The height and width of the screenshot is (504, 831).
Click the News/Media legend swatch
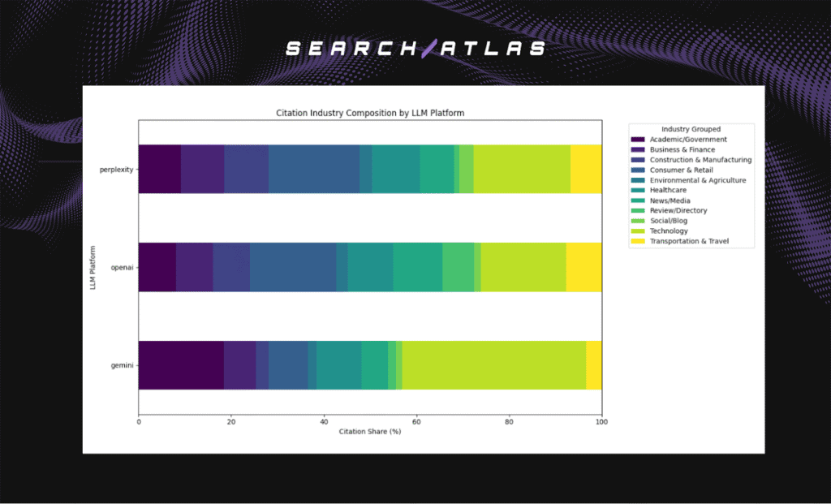638,200
